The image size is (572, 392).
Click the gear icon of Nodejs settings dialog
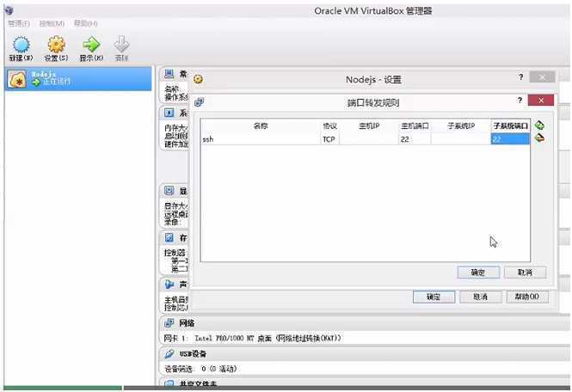tap(198, 79)
